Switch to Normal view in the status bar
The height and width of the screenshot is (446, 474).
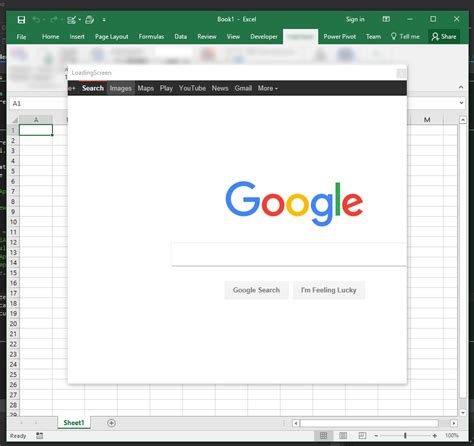pyautogui.click(x=323, y=436)
